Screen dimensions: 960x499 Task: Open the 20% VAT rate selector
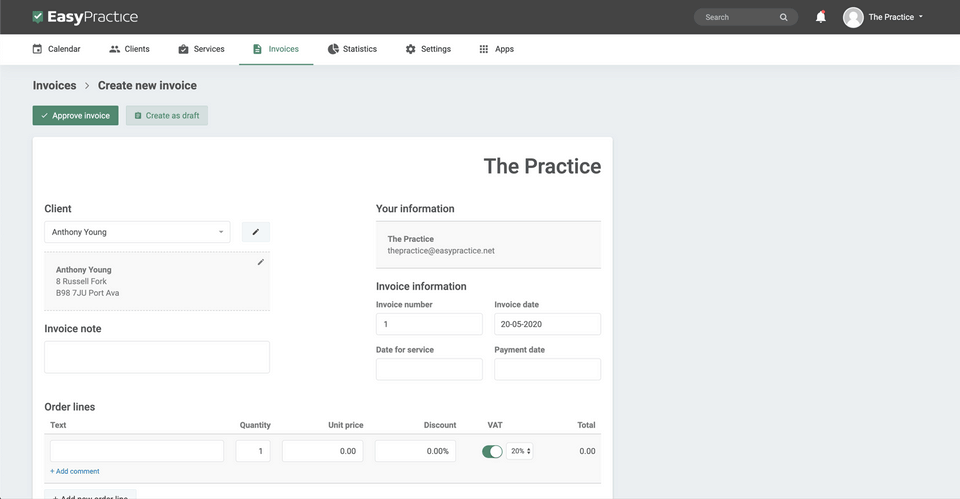tap(519, 451)
